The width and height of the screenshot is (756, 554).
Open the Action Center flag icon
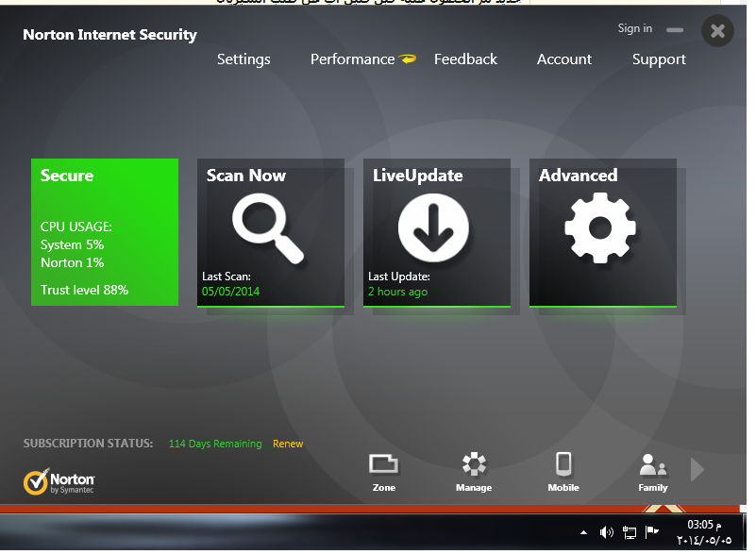coord(652,531)
